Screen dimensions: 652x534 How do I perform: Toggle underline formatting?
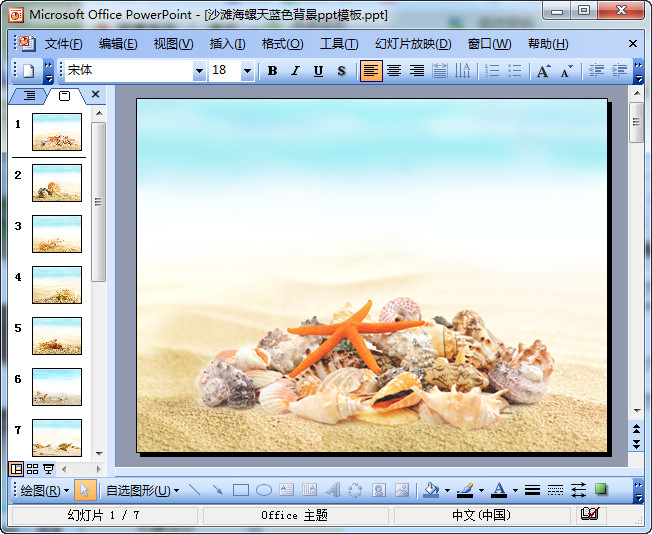pos(318,71)
